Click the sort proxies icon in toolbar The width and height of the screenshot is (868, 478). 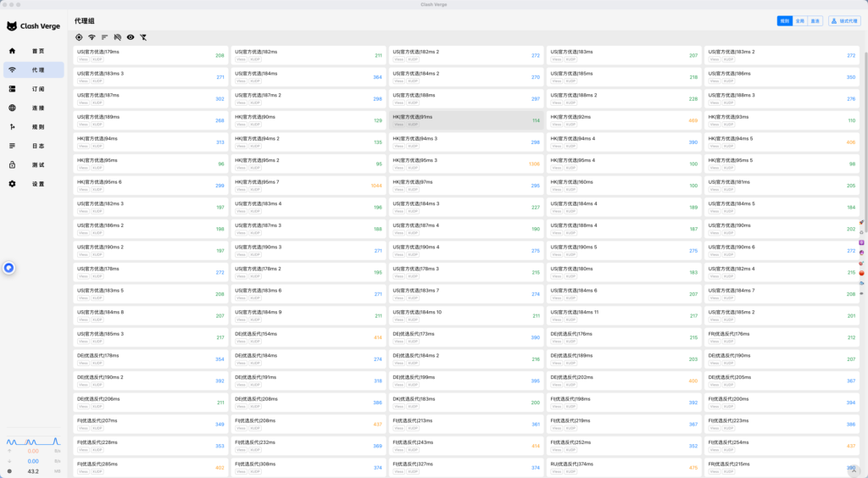[104, 37]
